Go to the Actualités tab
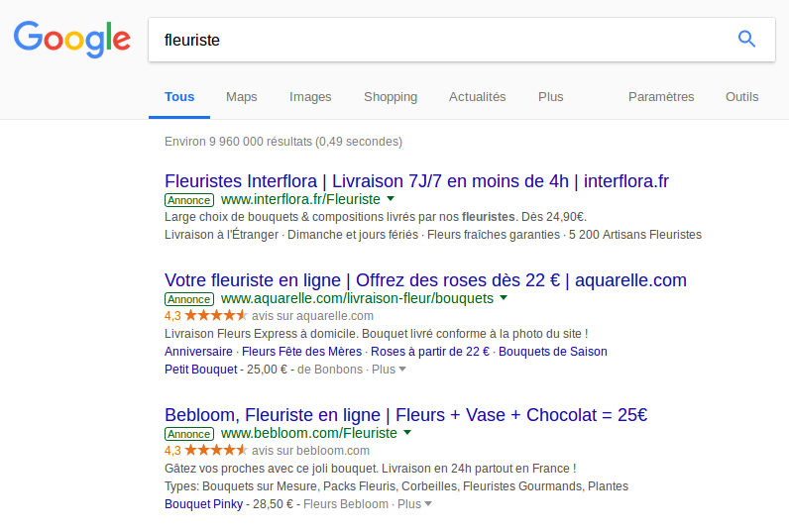This screenshot has height=532, width=789. 477,97
